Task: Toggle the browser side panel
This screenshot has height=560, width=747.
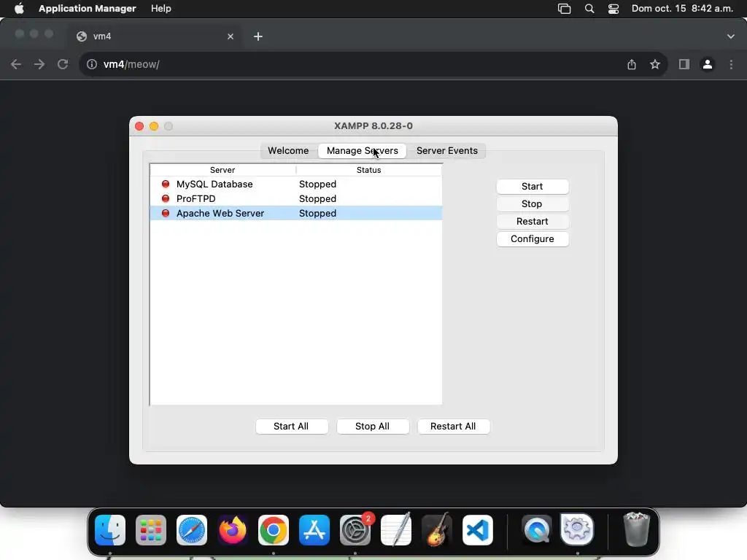Action: 684,64
